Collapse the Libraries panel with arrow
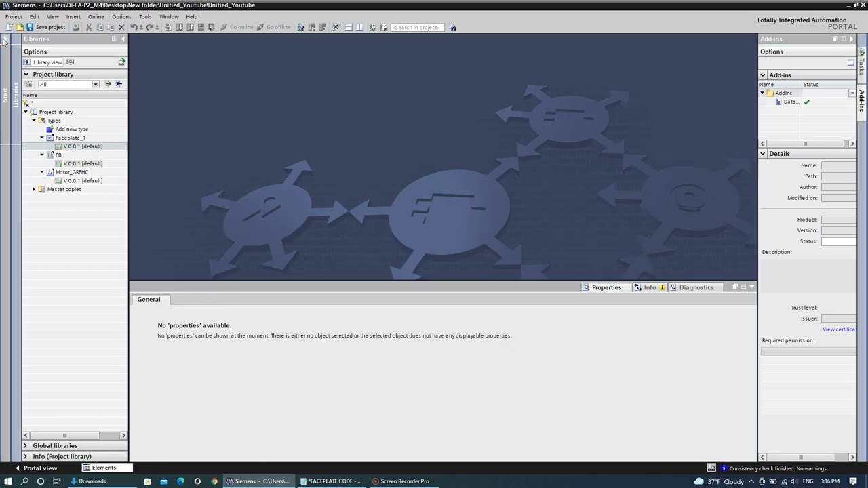This screenshot has height=488, width=868. [123, 39]
